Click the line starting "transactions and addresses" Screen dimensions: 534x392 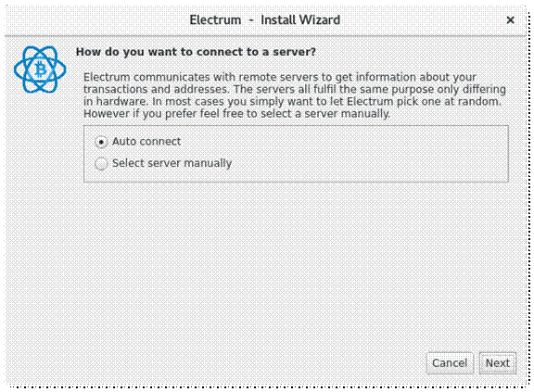295,89
